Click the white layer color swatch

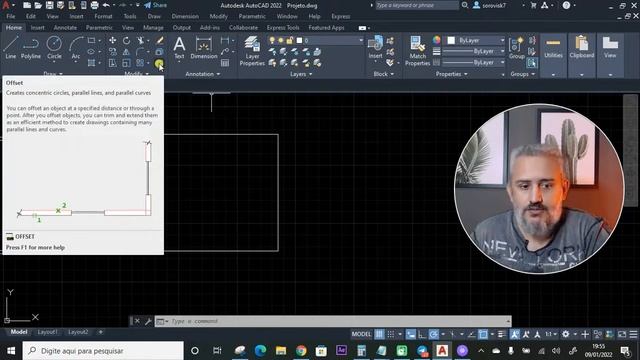(x=299, y=40)
